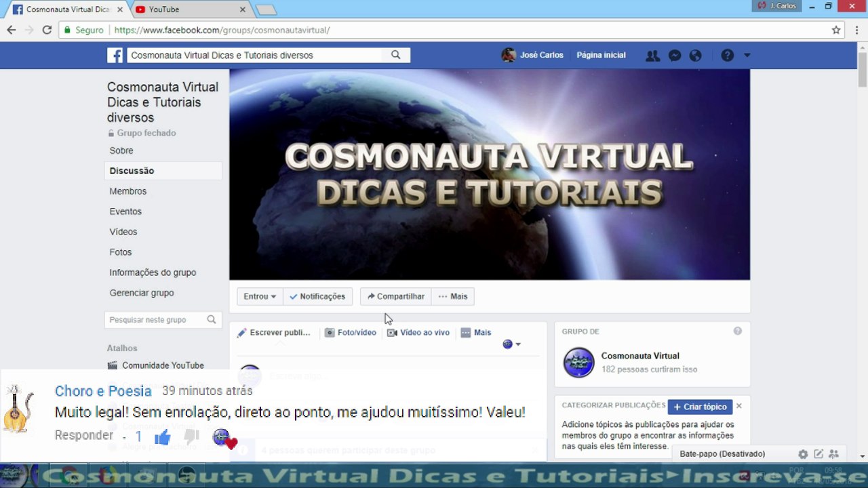Choose Foto/vídeo in the post composer
868x488 pixels.
click(x=351, y=333)
